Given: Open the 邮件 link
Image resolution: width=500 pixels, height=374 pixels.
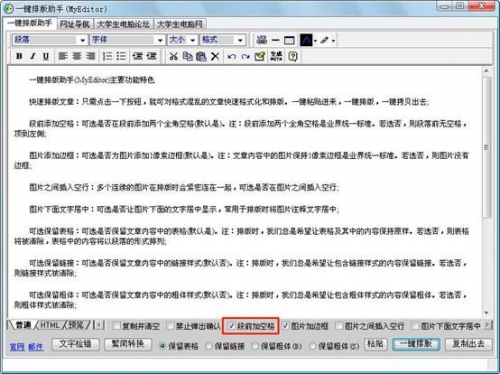Looking at the screenshot, I should (x=36, y=347).
